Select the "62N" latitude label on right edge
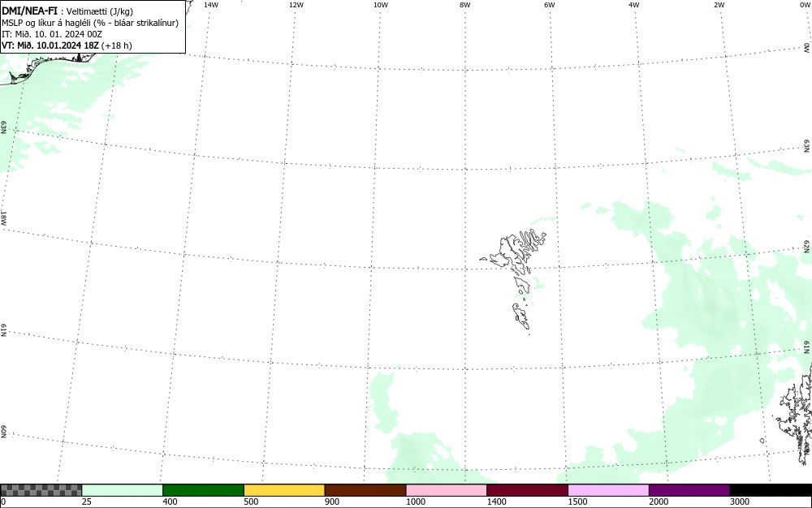Image resolution: width=812 pixels, height=508 pixels. pyautogui.click(x=807, y=247)
